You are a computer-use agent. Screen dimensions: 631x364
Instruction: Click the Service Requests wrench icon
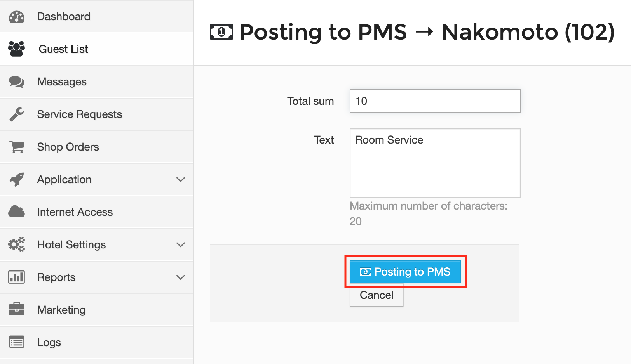coord(16,114)
